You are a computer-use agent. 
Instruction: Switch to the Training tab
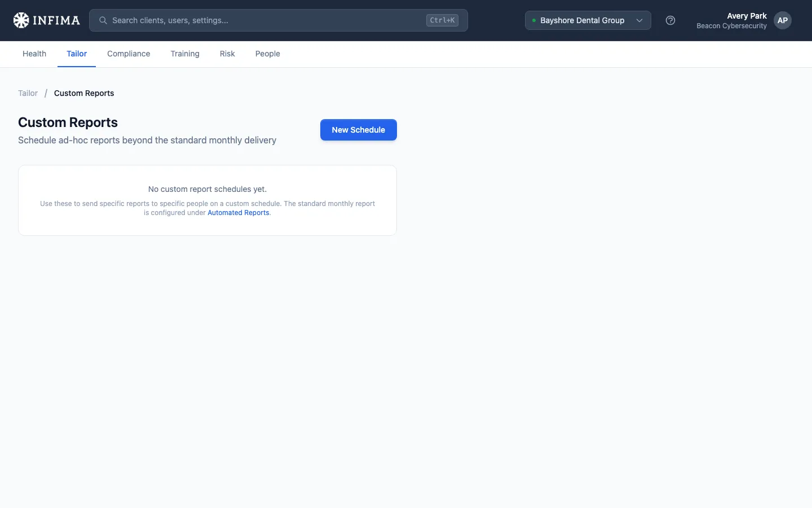tap(185, 54)
